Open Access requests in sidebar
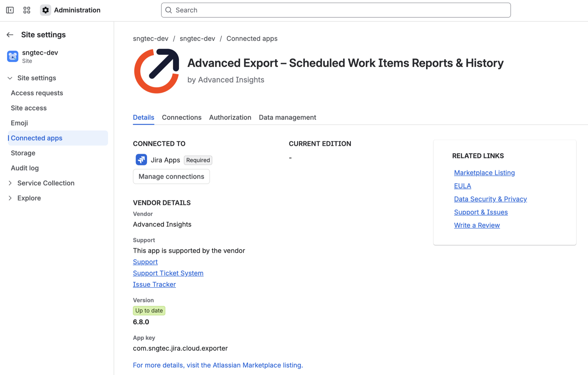This screenshot has height=375, width=588. click(37, 93)
